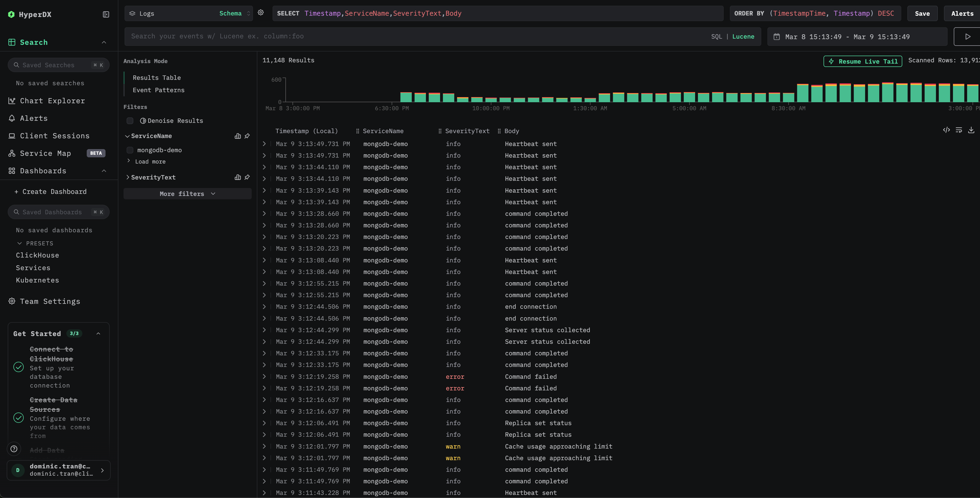980x498 pixels.
Task: Switch to SQL search mode
Action: coord(716,36)
